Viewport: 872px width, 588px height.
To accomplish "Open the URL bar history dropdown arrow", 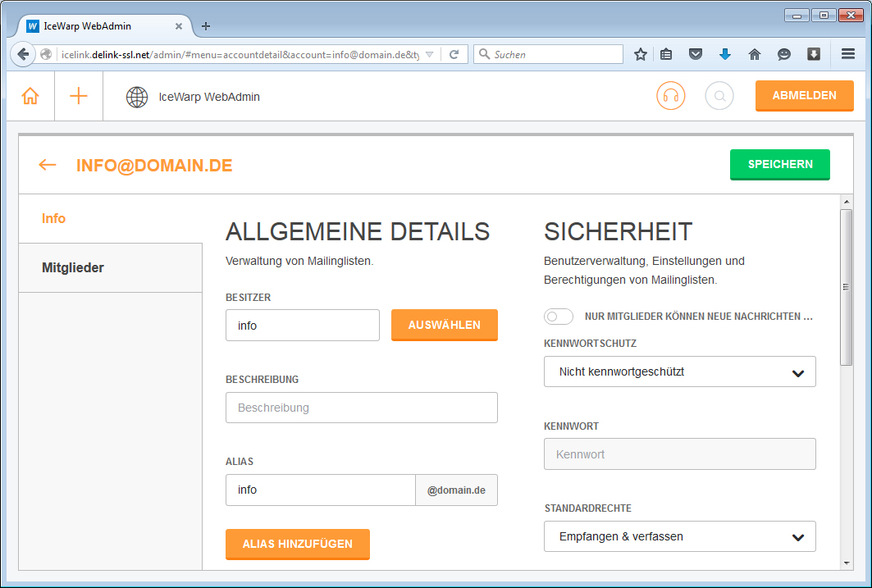I will click(429, 54).
